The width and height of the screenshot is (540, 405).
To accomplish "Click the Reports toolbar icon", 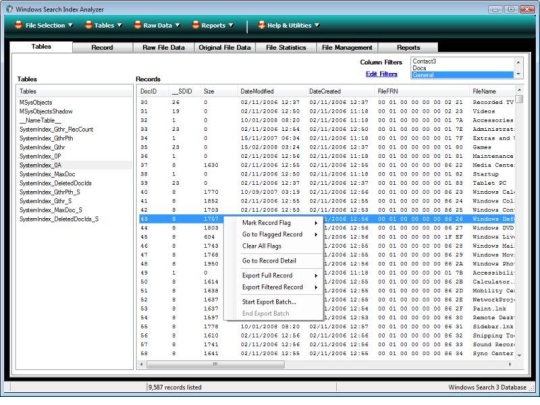I will 196,25.
